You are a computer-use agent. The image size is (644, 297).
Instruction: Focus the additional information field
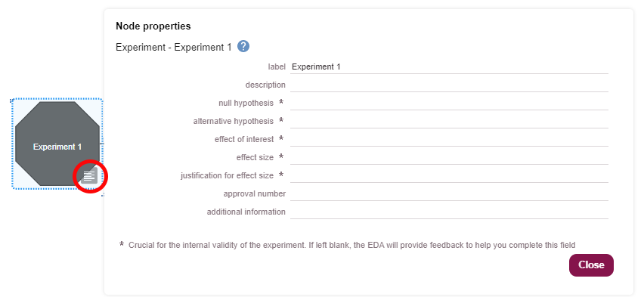click(x=449, y=212)
